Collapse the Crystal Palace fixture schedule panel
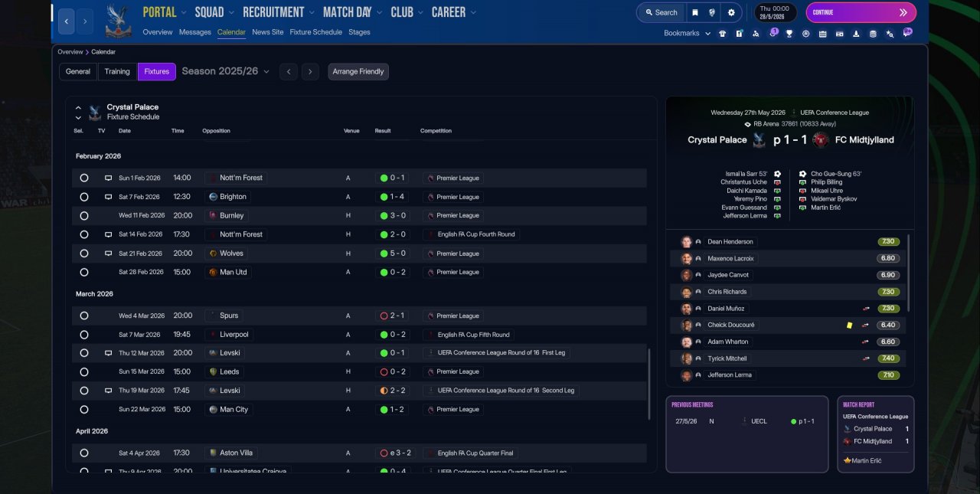The height and width of the screenshot is (494, 980). click(78, 108)
